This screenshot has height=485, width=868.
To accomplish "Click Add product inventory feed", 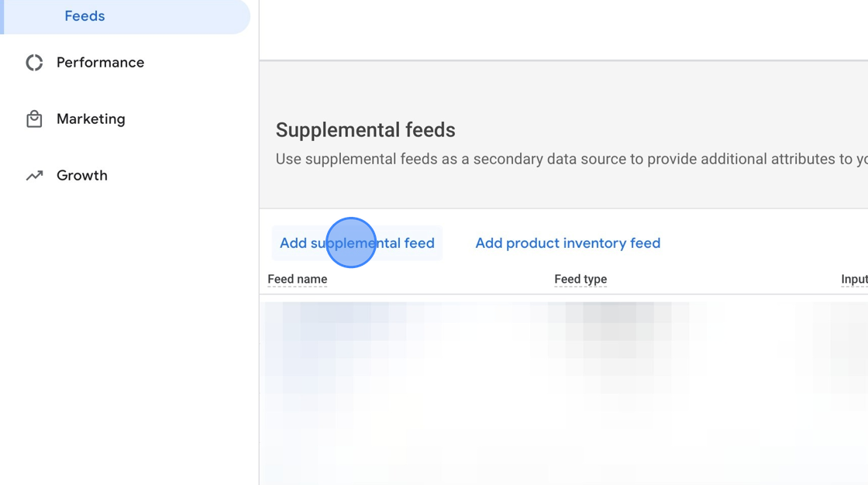I will click(567, 243).
